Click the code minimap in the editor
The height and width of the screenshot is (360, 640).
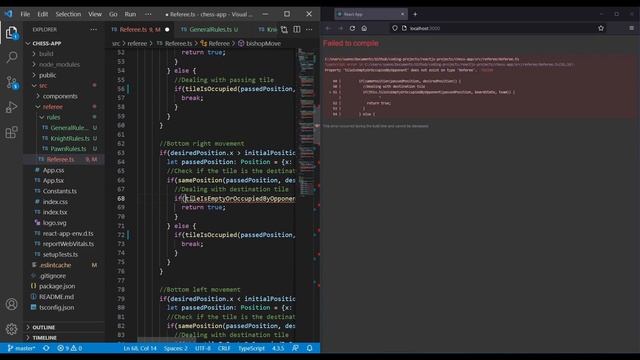pyautogui.click(x=306, y=122)
